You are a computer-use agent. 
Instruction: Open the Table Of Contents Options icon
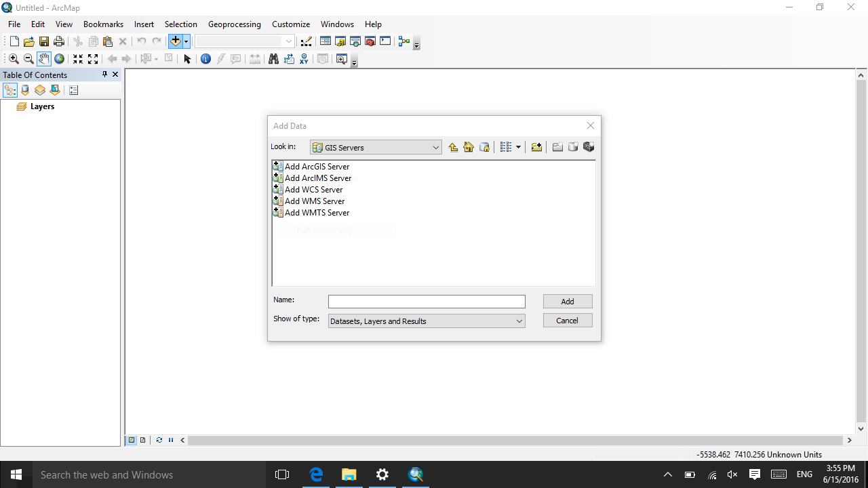74,90
